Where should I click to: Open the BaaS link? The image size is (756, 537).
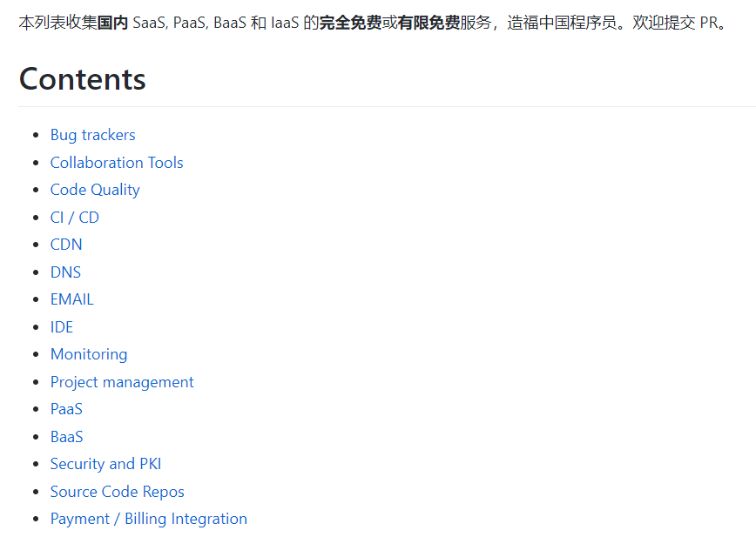click(66, 437)
